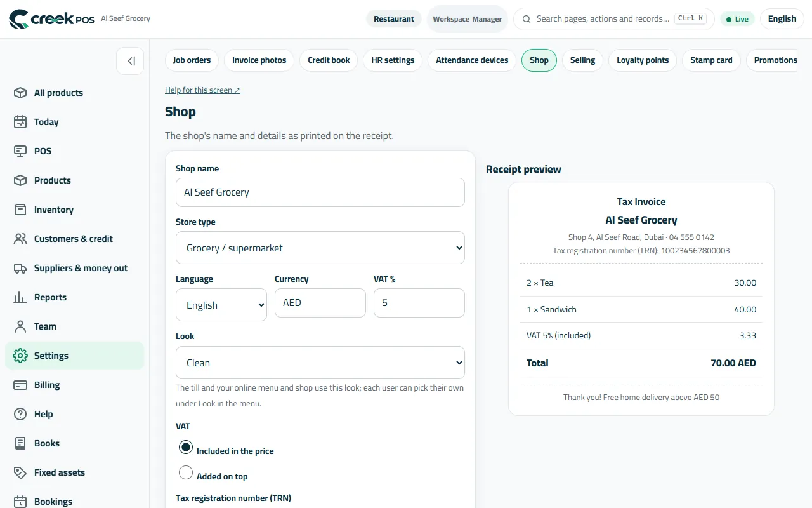812x508 pixels.
Task: Click the Fixed assets tag icon
Action: coord(20,472)
